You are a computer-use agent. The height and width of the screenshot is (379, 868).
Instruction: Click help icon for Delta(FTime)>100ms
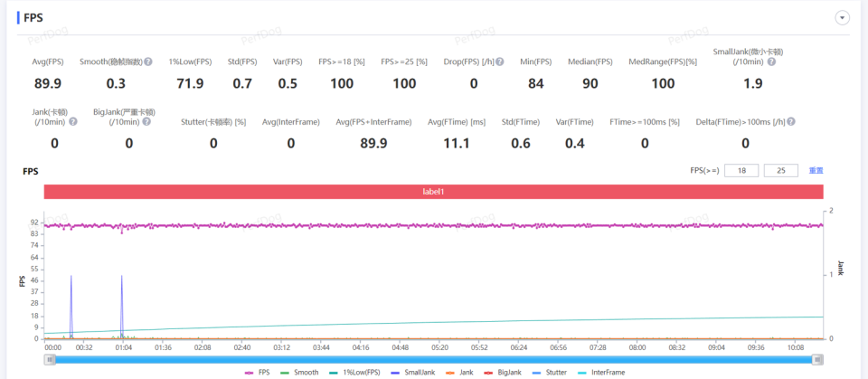click(792, 122)
